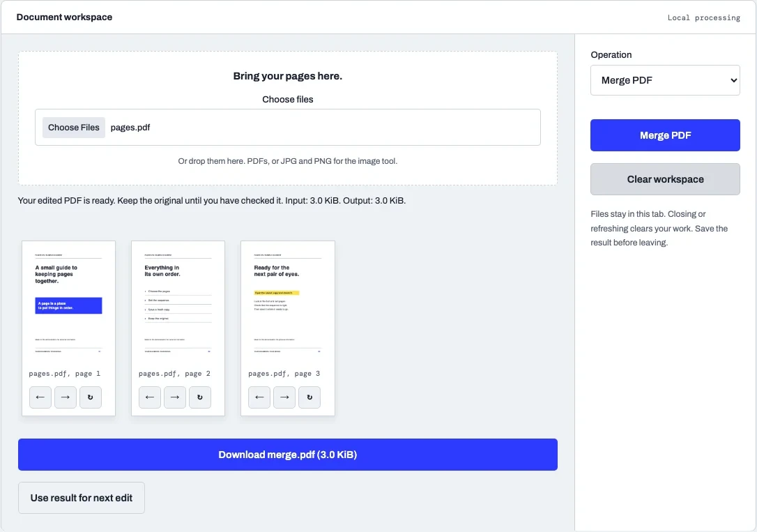Click the 'Your edited PDF is ready' status message

pyautogui.click(x=211, y=200)
